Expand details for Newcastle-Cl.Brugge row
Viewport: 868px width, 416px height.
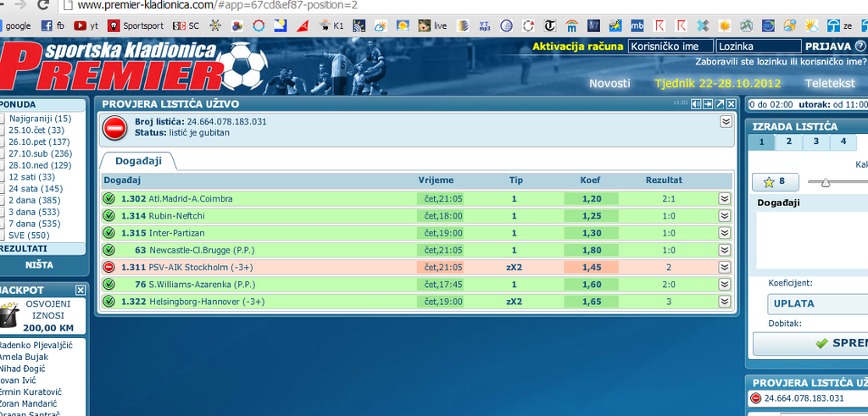pos(724,250)
